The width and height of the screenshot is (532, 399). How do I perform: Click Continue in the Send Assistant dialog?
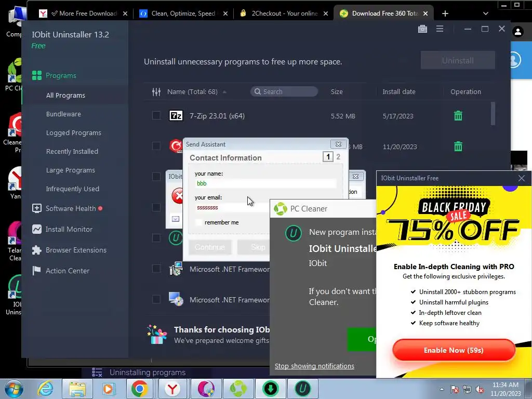coord(210,247)
